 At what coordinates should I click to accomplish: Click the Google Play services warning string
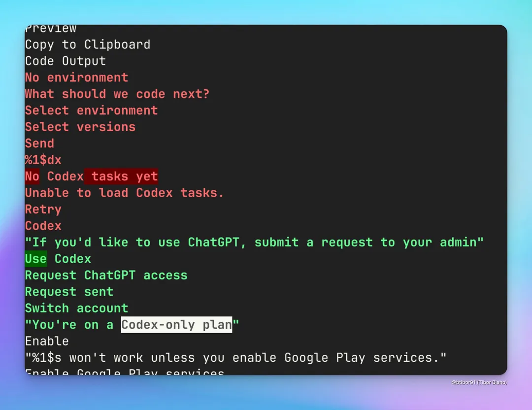point(236,358)
